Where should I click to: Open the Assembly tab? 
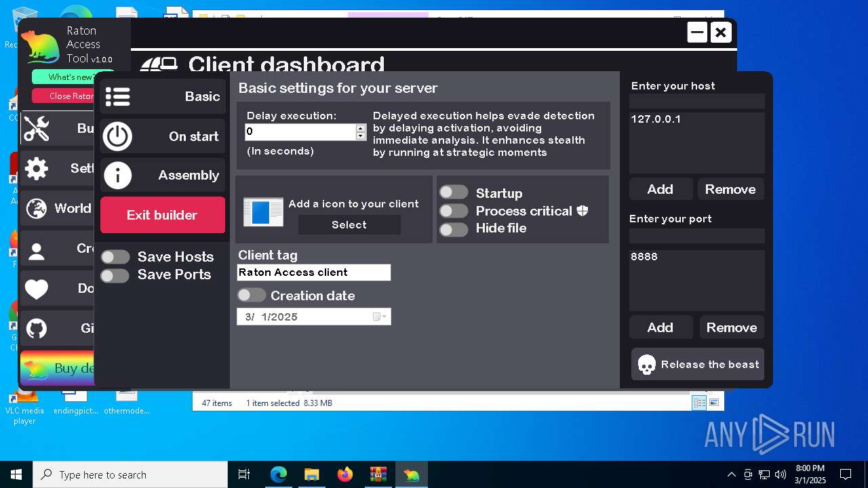click(x=163, y=176)
